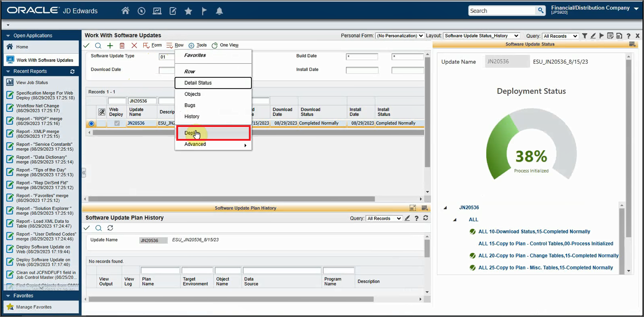Open ALL 10-Download Status tree item

(534, 232)
